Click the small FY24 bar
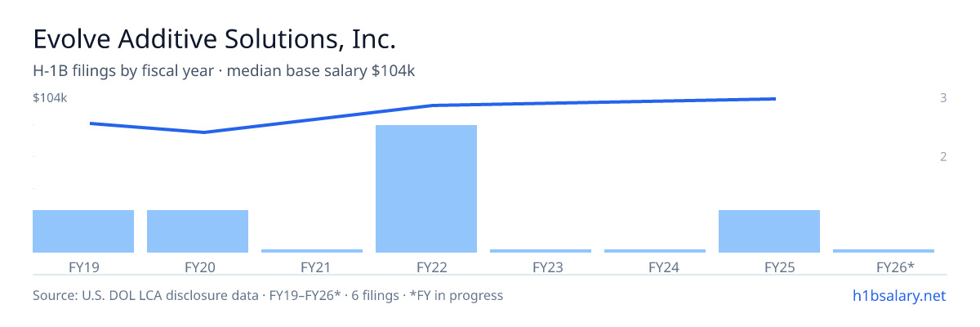The height and width of the screenshot is (327, 980). (655, 251)
